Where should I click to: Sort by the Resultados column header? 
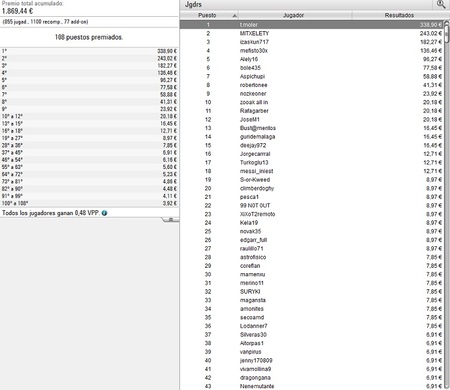point(399,15)
